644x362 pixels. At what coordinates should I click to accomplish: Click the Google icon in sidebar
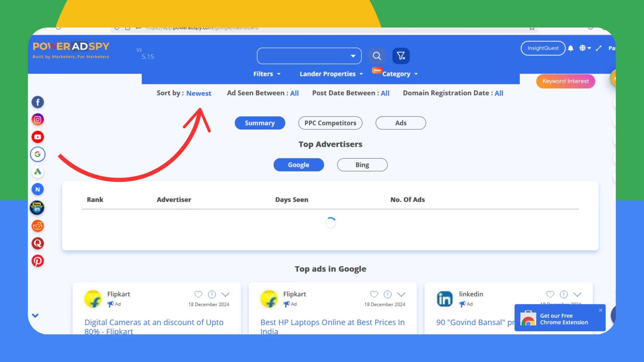(x=37, y=154)
